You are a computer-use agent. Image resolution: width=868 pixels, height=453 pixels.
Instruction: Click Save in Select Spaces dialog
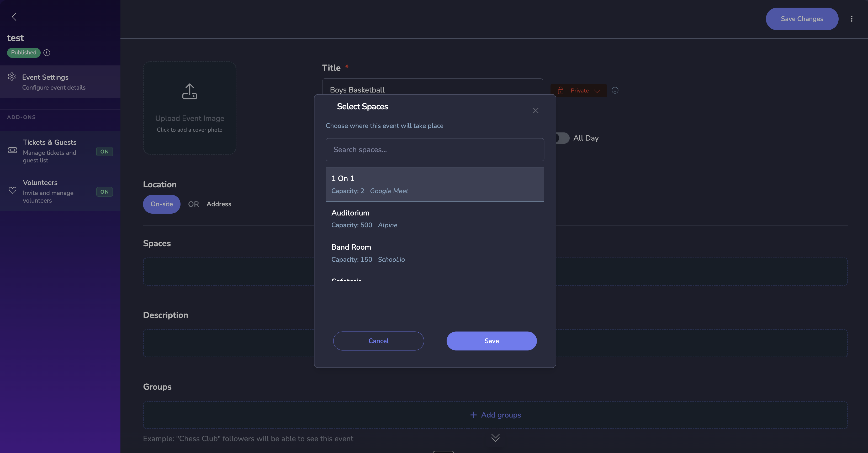coord(491,341)
